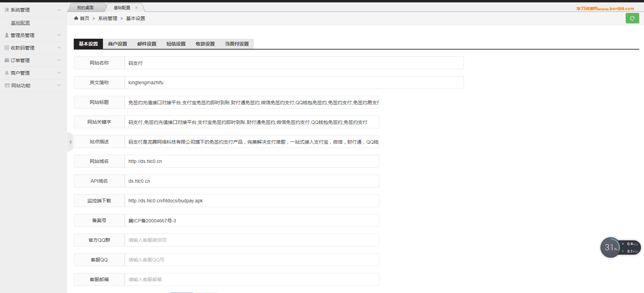Expand the 收款码管理 menu chevron
This screenshot has height=293, width=644.
tap(59, 48)
